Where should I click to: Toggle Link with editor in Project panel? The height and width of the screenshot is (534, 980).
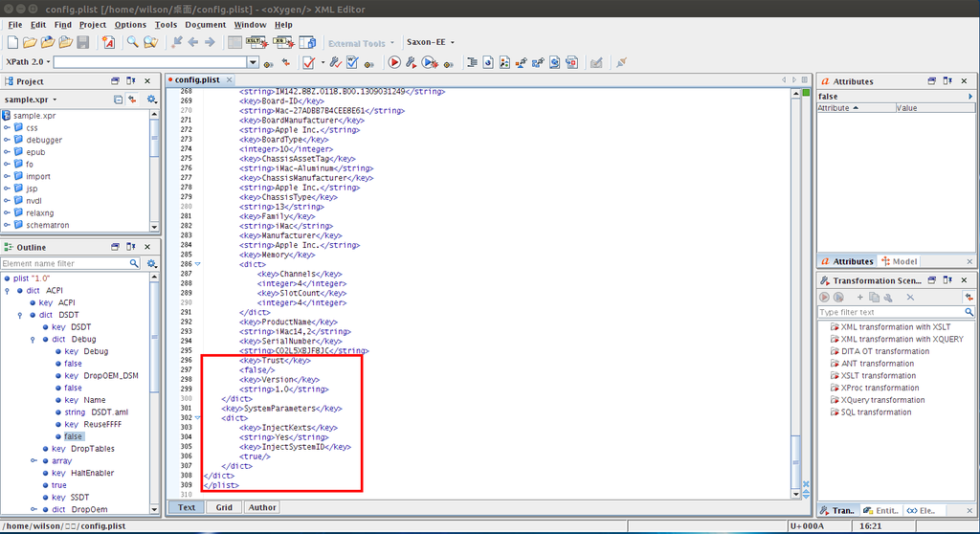pos(132,100)
